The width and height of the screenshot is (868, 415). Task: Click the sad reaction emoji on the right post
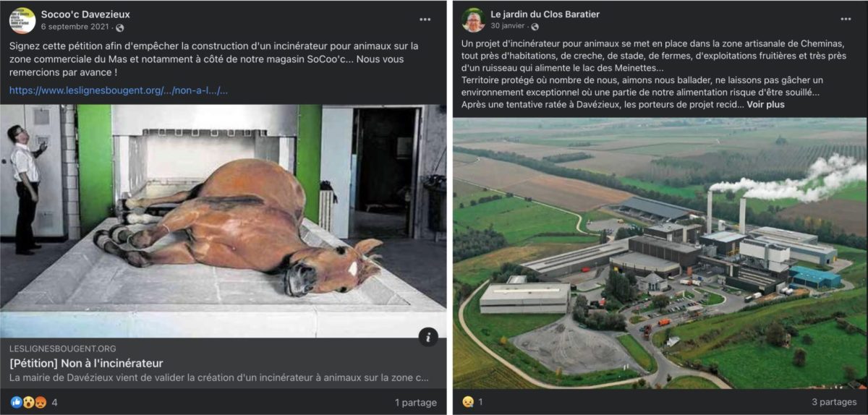[468, 402]
